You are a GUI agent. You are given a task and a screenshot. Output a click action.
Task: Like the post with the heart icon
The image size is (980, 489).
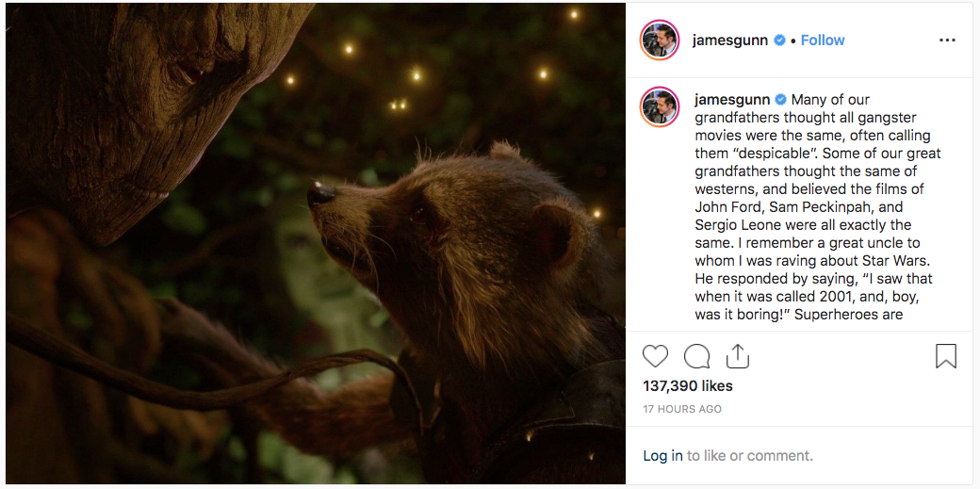[655, 356]
